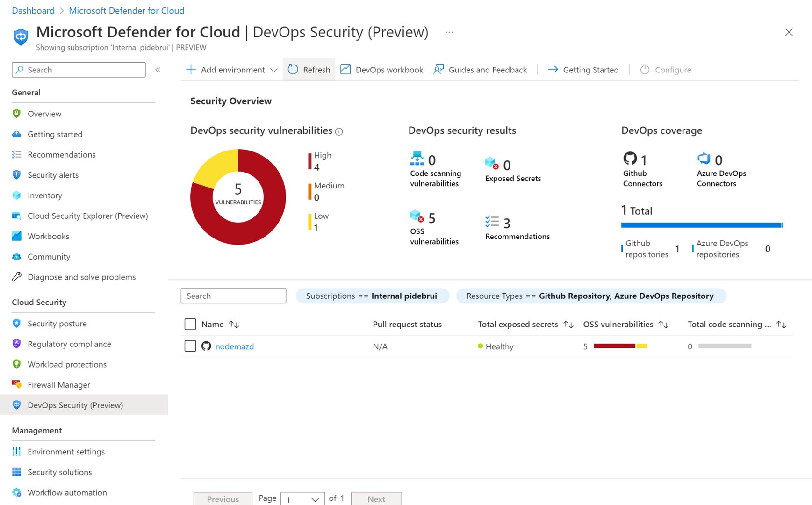812x505 pixels.
Task: Open the nodemazd repository link
Action: [x=234, y=346]
